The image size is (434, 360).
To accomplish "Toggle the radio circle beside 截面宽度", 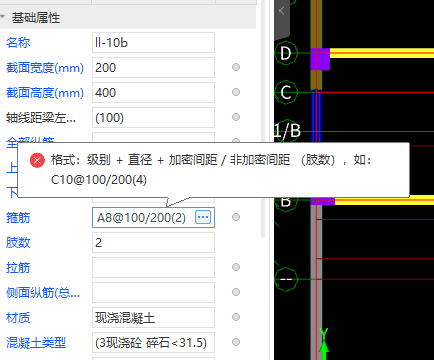I will (236, 67).
